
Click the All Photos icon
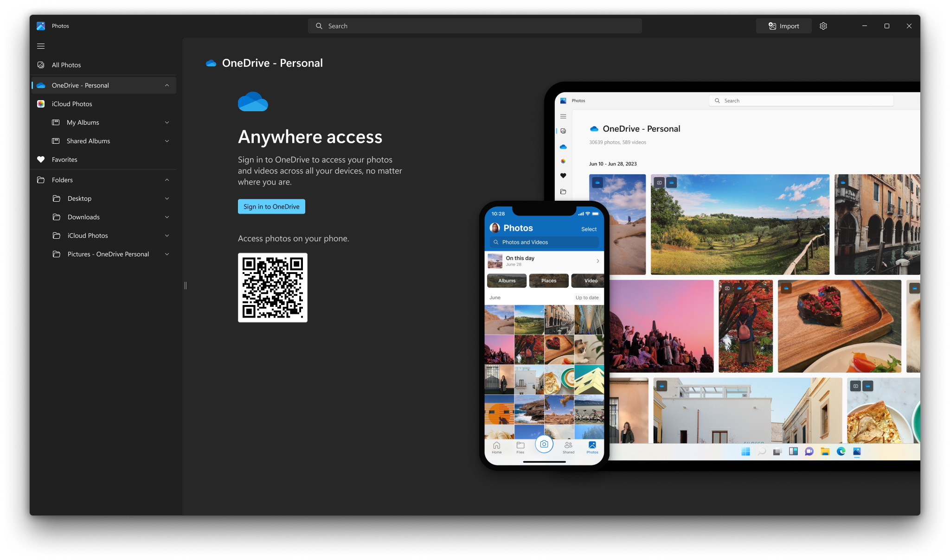point(41,64)
